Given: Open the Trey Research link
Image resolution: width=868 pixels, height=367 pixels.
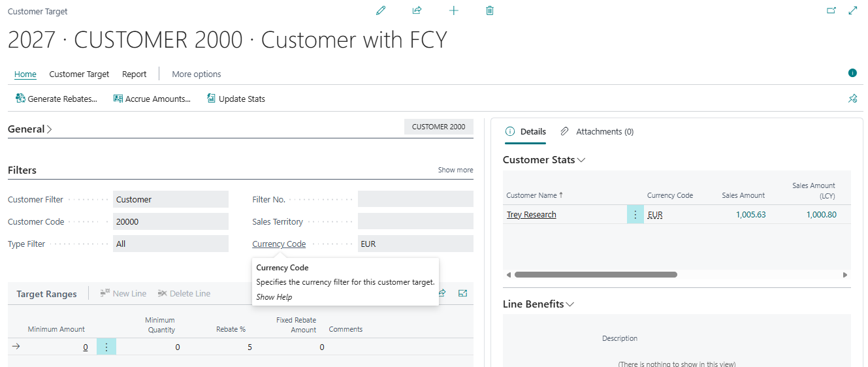Looking at the screenshot, I should pyautogui.click(x=531, y=215).
